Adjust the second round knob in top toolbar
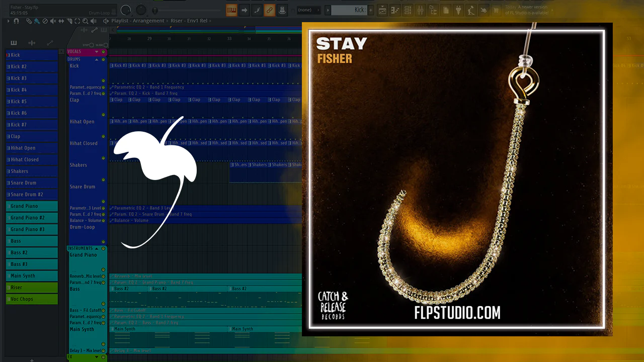This screenshot has height=362, width=644. (141, 10)
